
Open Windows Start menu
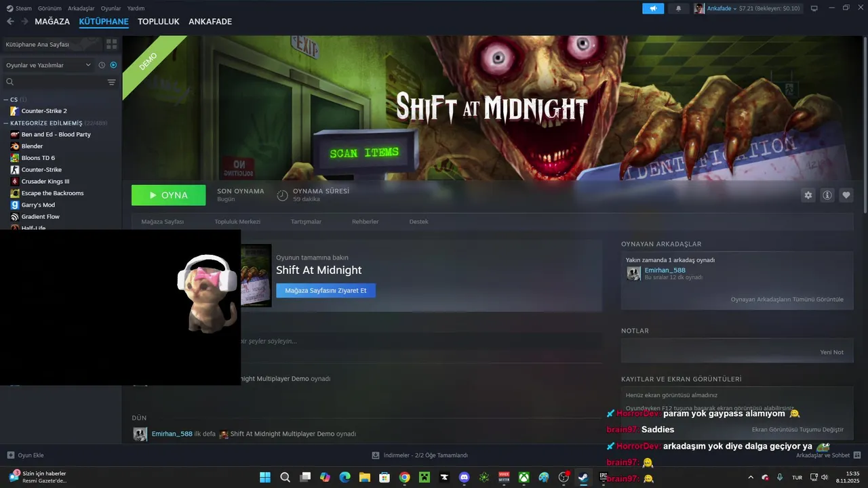(x=265, y=477)
